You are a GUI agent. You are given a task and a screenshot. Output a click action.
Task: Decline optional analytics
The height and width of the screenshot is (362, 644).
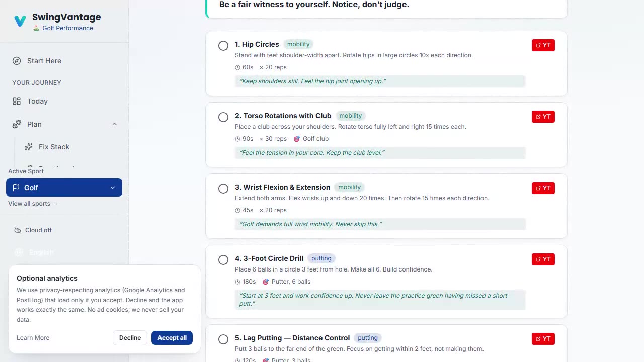point(130,338)
